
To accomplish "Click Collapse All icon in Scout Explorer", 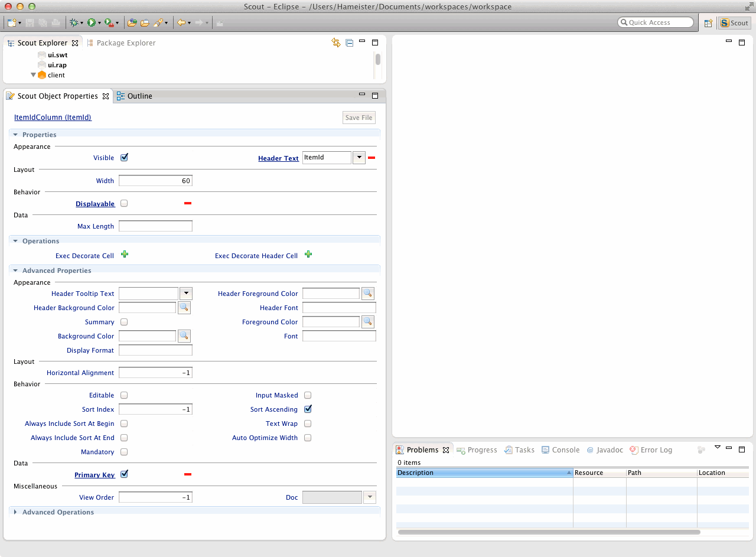I will click(x=350, y=43).
